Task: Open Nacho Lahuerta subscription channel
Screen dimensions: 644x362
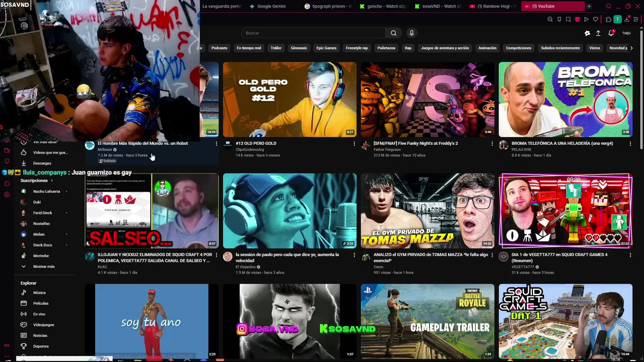Action: pos(46,192)
